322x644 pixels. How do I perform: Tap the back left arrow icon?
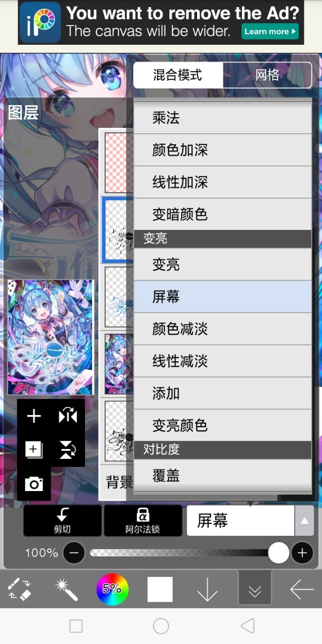tap(302, 589)
